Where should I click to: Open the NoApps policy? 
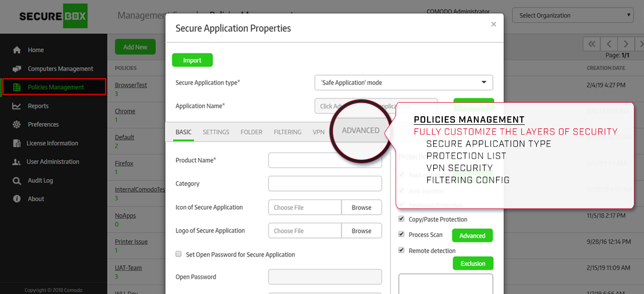click(125, 215)
